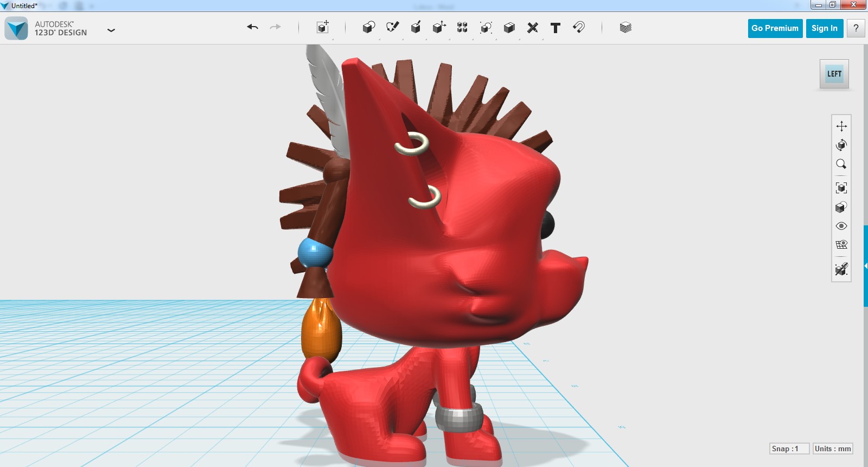Image resolution: width=868 pixels, height=467 pixels.
Task: Open the 123D Design application menu arrow
Action: pos(111,30)
